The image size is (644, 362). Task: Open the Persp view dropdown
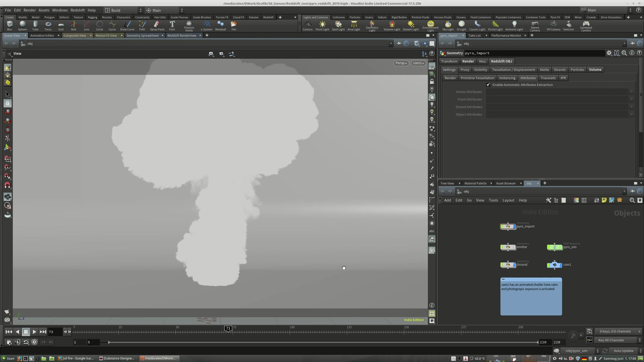pos(401,63)
